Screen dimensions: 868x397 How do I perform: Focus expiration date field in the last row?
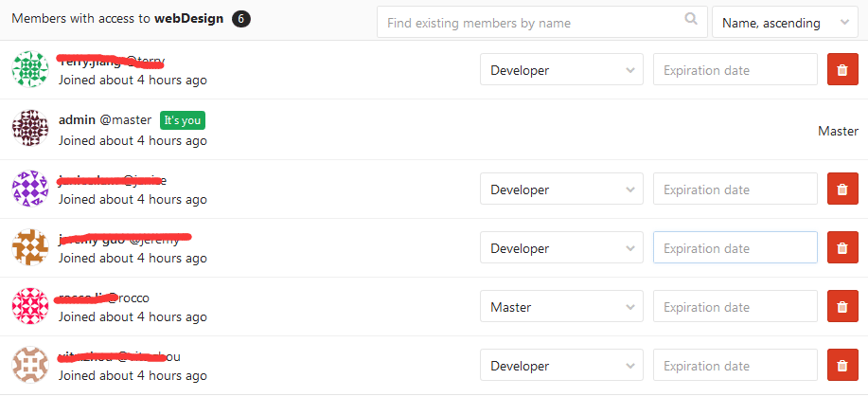point(735,366)
